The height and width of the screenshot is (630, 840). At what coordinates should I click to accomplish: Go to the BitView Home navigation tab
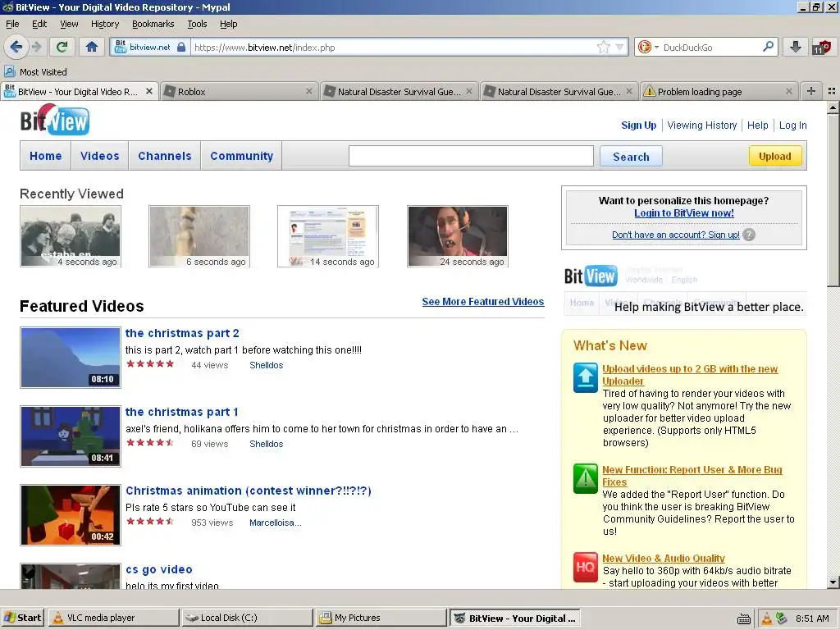click(46, 156)
